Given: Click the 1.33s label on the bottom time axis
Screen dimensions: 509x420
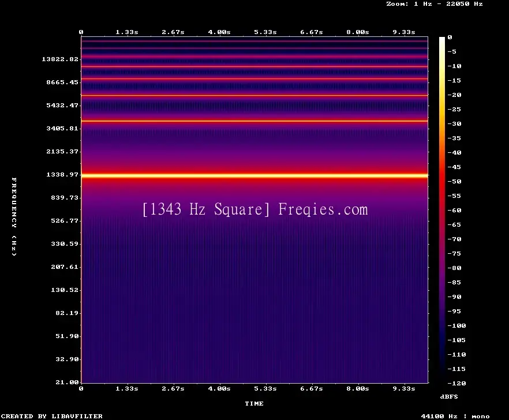Looking at the screenshot, I should [x=127, y=388].
